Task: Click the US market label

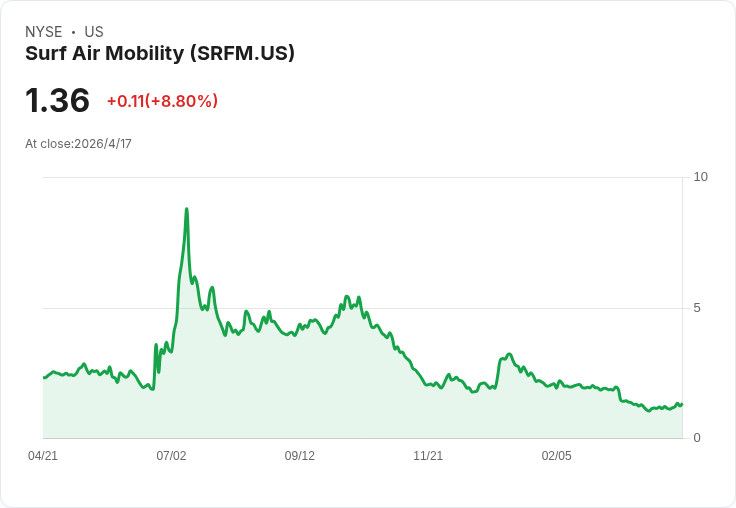Action: click(x=94, y=32)
